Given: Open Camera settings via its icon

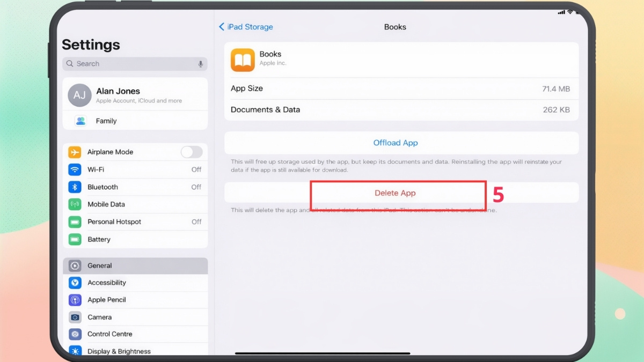Looking at the screenshot, I should (x=76, y=316).
